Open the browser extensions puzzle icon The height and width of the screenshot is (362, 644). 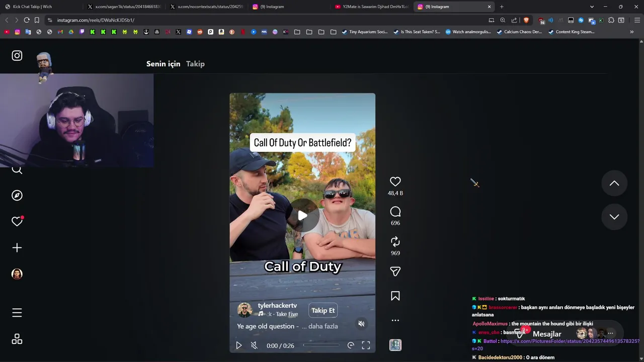[x=611, y=20]
